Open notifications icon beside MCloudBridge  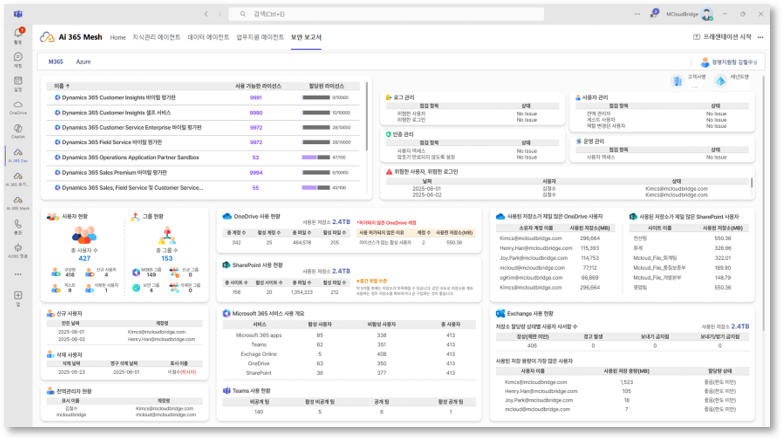point(654,13)
